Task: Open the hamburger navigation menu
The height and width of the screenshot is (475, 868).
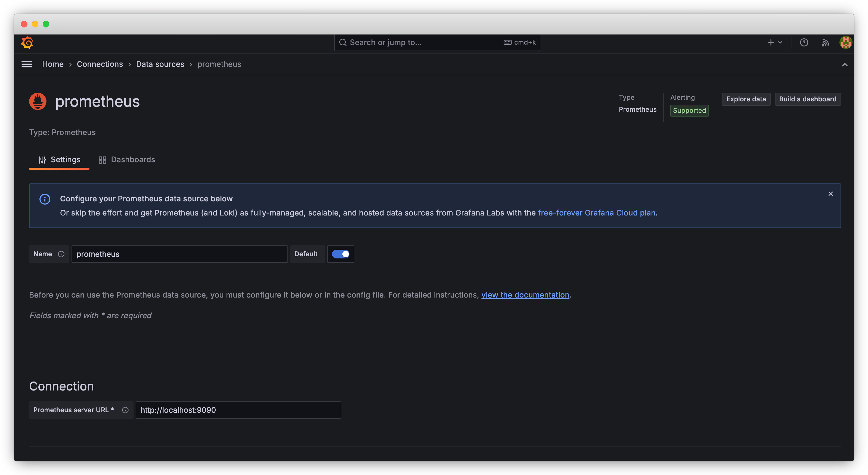Action: tap(27, 64)
